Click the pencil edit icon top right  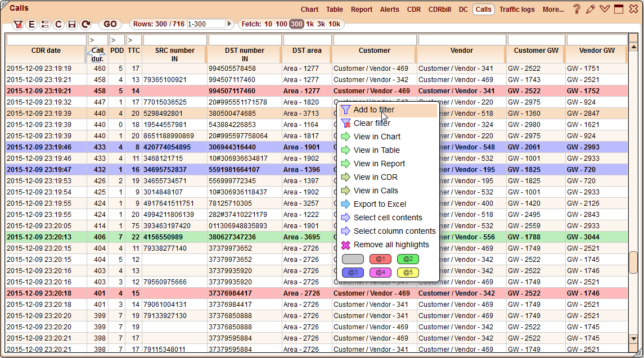click(x=591, y=9)
